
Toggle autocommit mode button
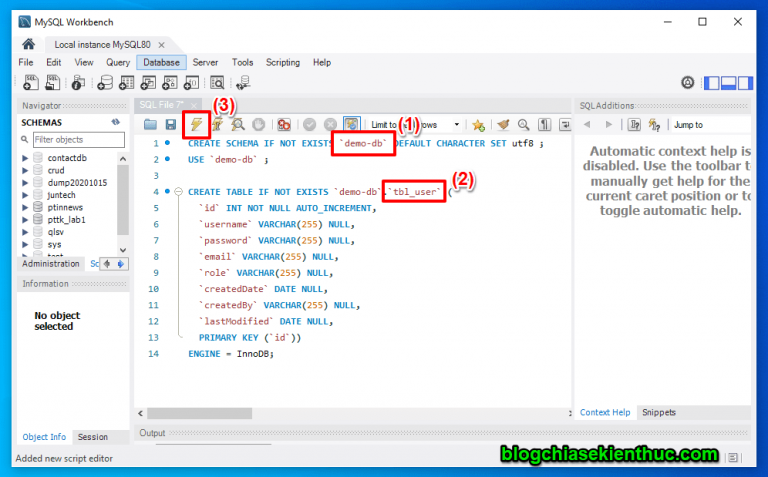click(x=352, y=125)
